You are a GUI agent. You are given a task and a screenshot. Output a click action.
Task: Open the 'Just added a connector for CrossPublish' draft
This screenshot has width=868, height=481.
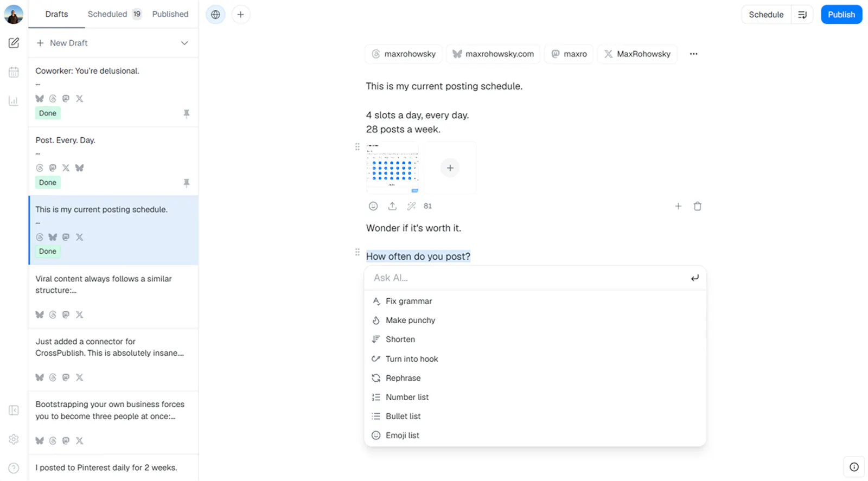point(113,360)
